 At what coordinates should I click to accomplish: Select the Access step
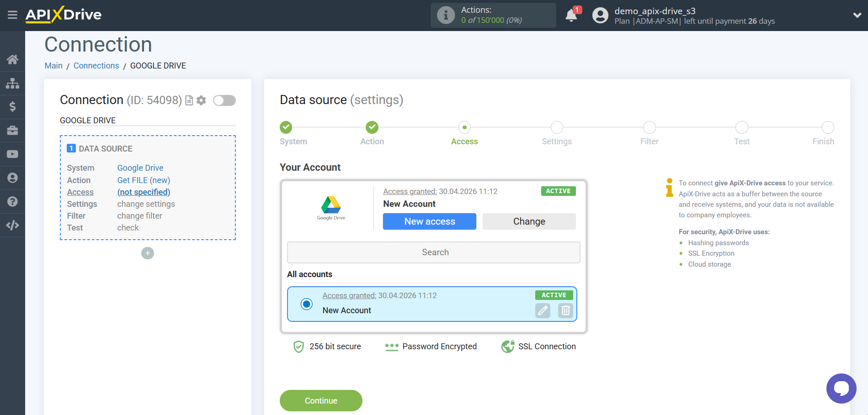coord(464,127)
